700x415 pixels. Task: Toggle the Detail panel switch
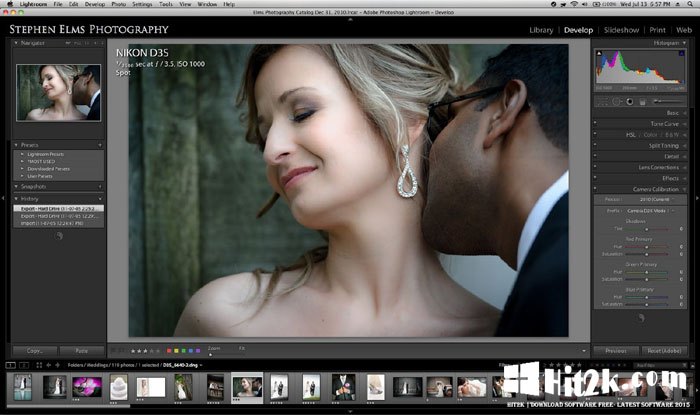pos(595,155)
